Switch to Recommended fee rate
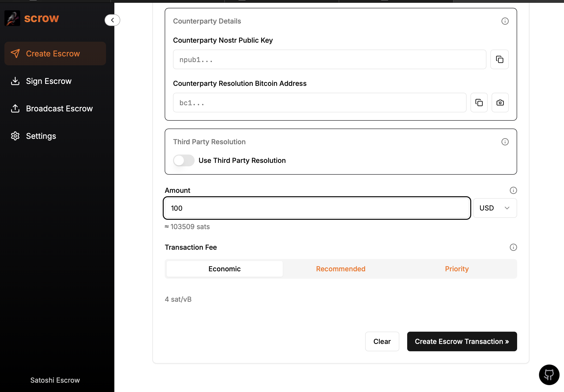This screenshot has width=564, height=392. 340,269
